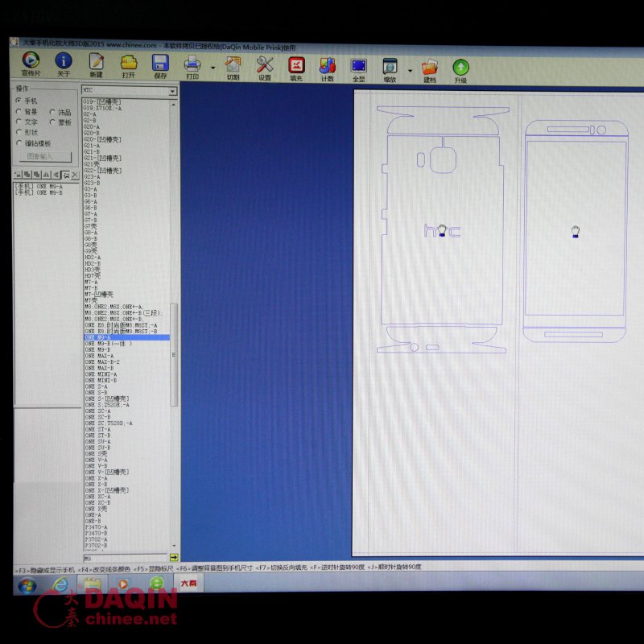The height and width of the screenshot is (644, 644).
Task: Open the 缩放 zoom dropdown arrow
Action: pos(410,71)
